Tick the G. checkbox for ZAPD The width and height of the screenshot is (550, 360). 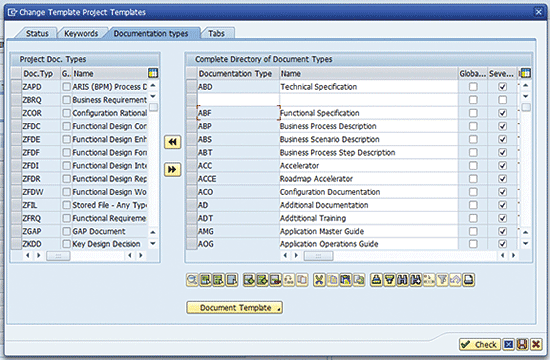pyautogui.click(x=66, y=87)
